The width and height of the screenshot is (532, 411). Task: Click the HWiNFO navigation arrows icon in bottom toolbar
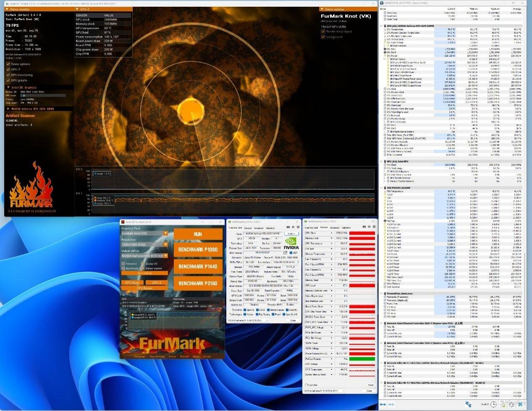tap(383, 404)
